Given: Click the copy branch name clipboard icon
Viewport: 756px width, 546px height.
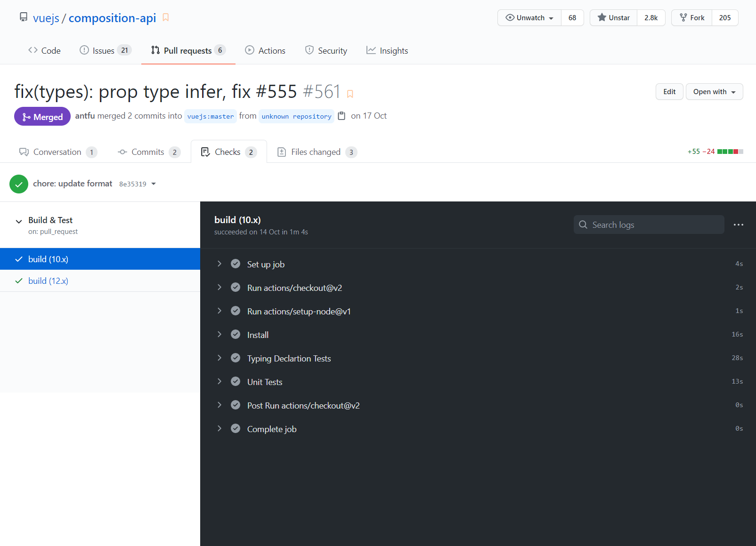Looking at the screenshot, I should [342, 116].
